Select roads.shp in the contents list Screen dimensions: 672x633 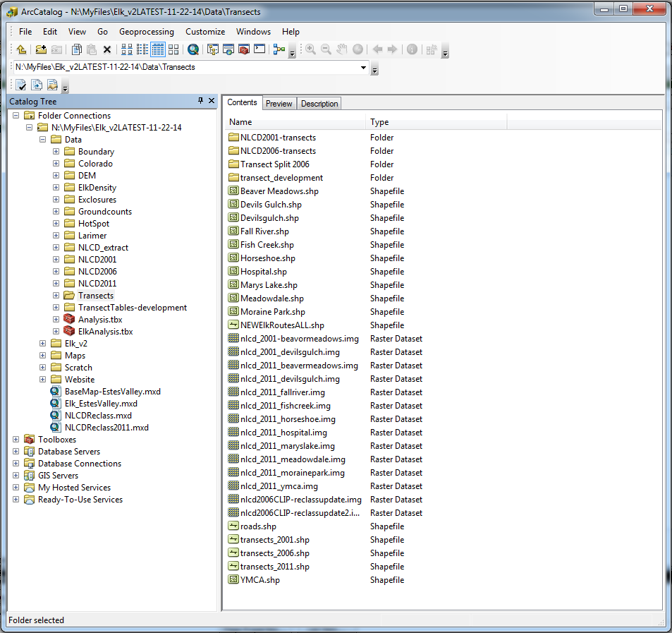pos(258,526)
